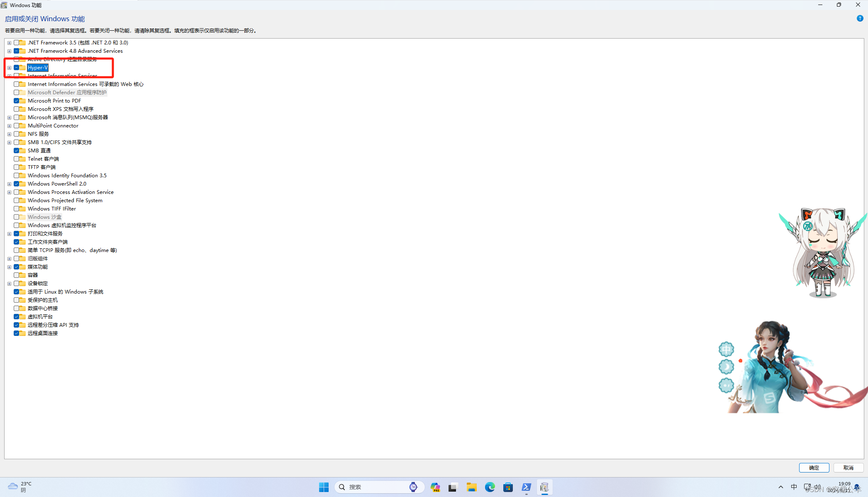This screenshot has height=497, width=868.
Task: Open Microsoft Store from taskbar
Action: [x=508, y=487]
